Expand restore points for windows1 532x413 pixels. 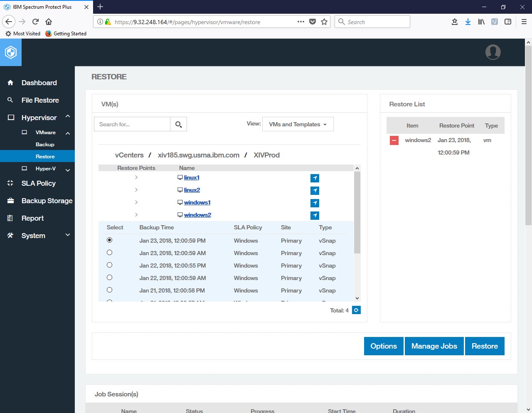[x=136, y=202]
